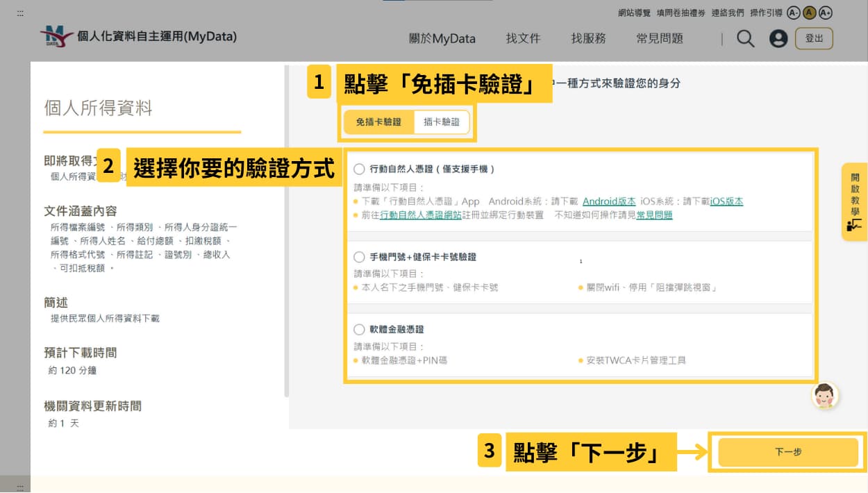Log out with the 登出 button
The image size is (868, 493).
point(814,39)
